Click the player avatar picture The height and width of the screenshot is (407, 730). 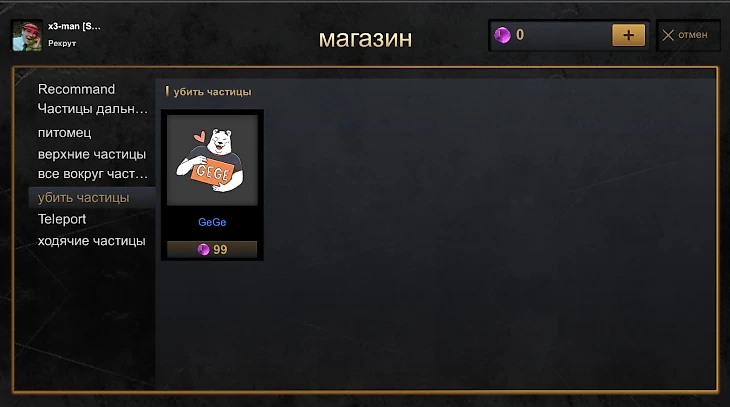point(27,35)
